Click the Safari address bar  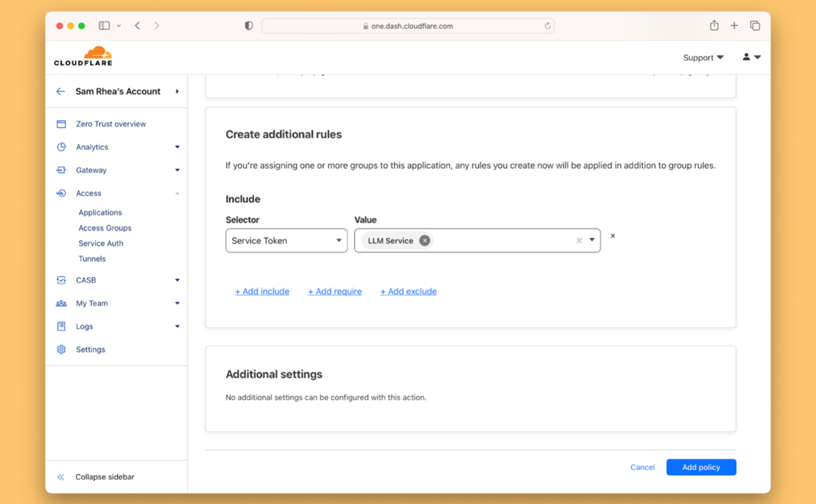coord(408,26)
